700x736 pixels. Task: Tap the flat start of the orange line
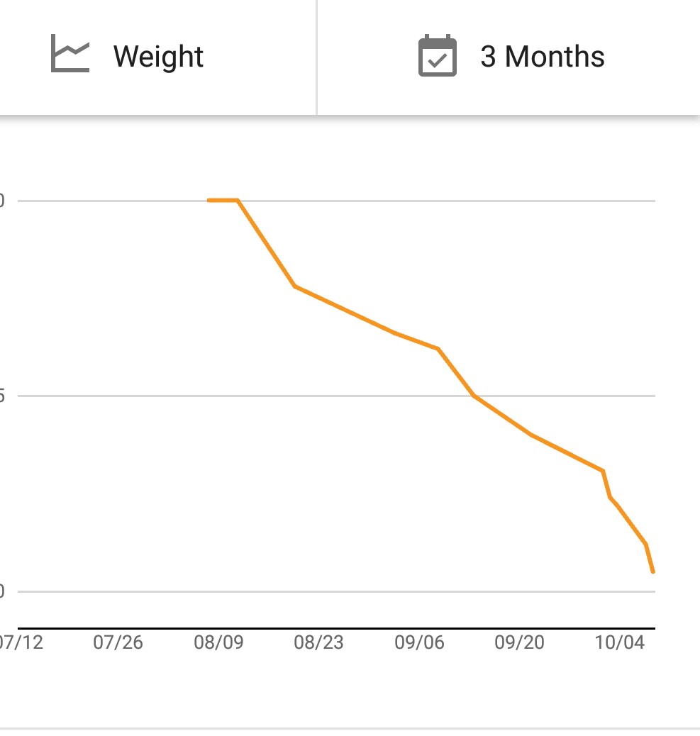point(223,201)
